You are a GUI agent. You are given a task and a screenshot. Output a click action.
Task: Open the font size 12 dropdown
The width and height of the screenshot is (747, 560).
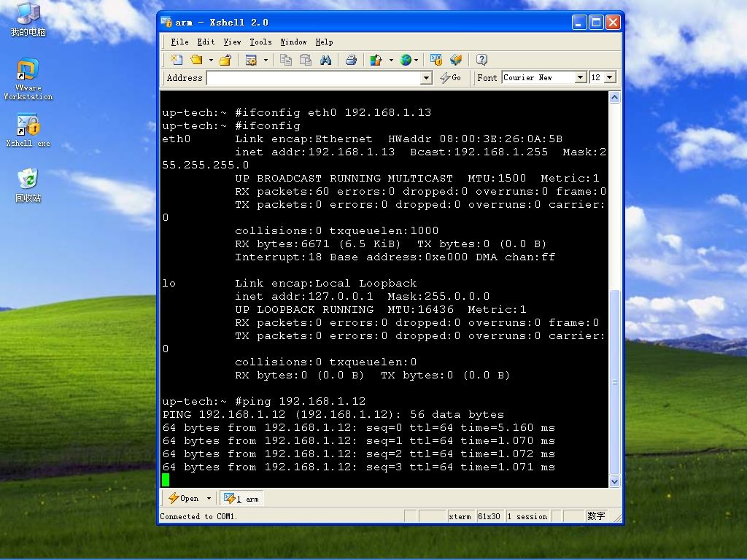point(610,77)
